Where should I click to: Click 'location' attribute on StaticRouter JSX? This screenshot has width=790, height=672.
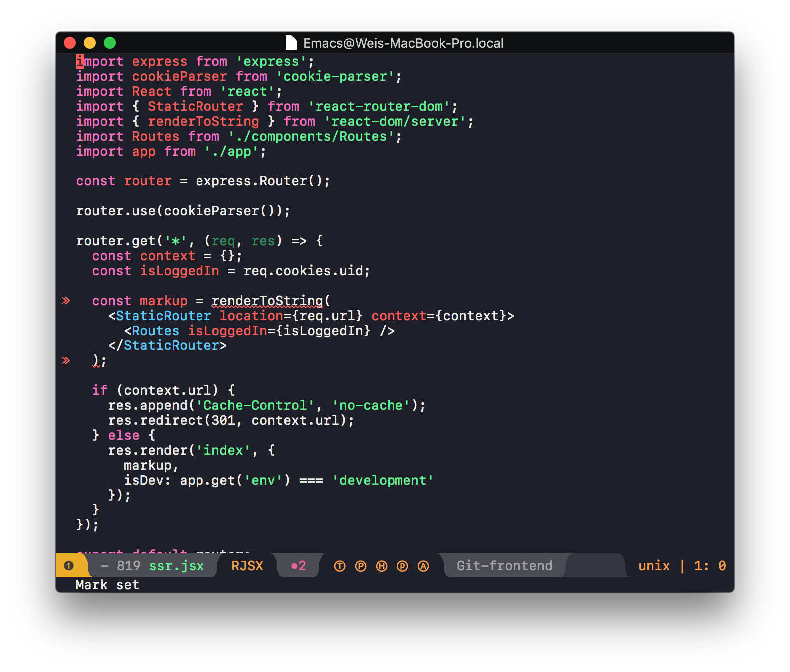point(251,316)
